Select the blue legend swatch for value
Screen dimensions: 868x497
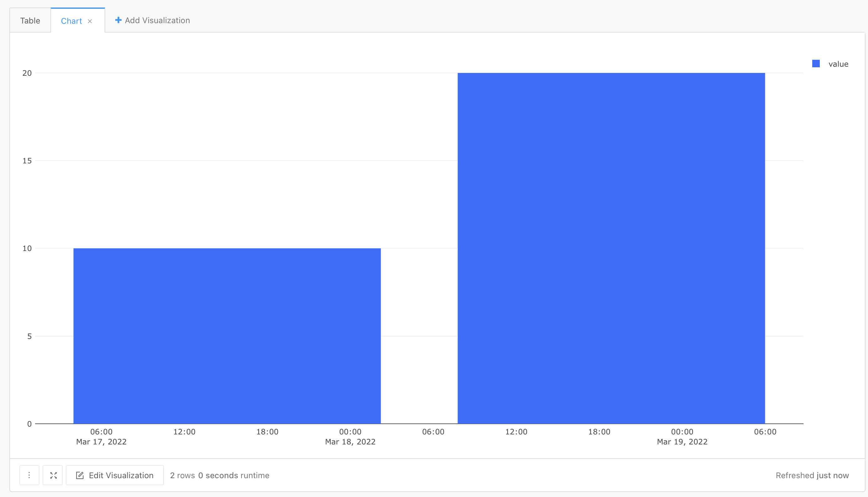pyautogui.click(x=816, y=64)
